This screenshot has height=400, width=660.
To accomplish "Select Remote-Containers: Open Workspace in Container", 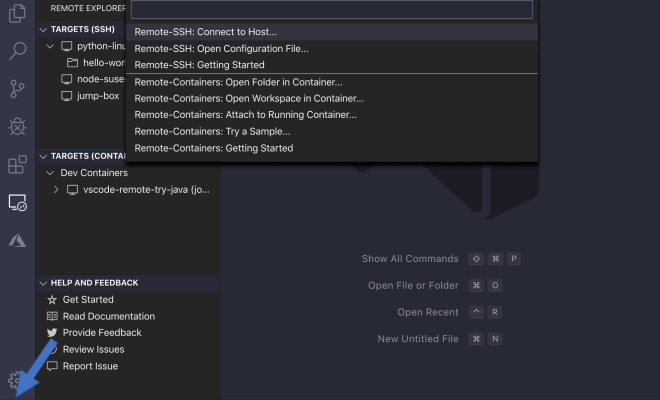I will (x=332, y=99).
